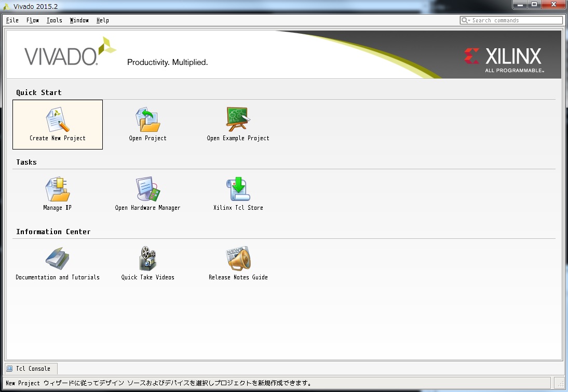Click the Open Project folder icon
Screen dimensions: 568x392
click(148, 119)
